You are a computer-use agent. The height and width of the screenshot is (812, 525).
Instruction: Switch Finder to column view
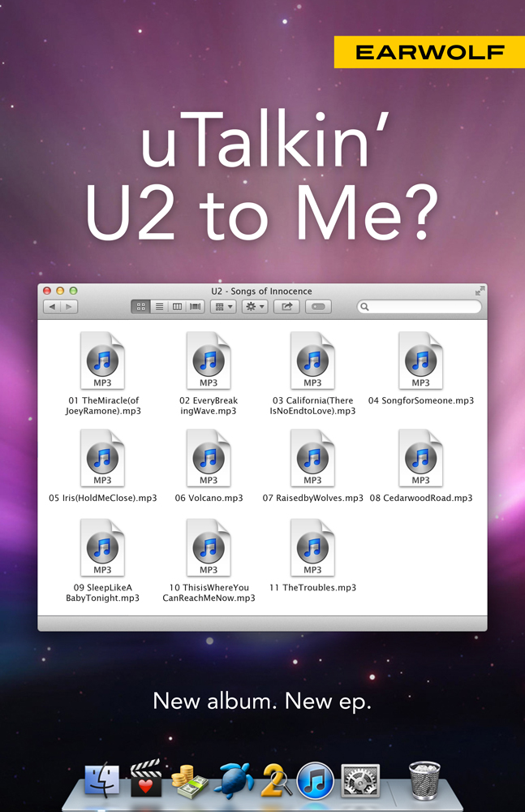(x=177, y=307)
